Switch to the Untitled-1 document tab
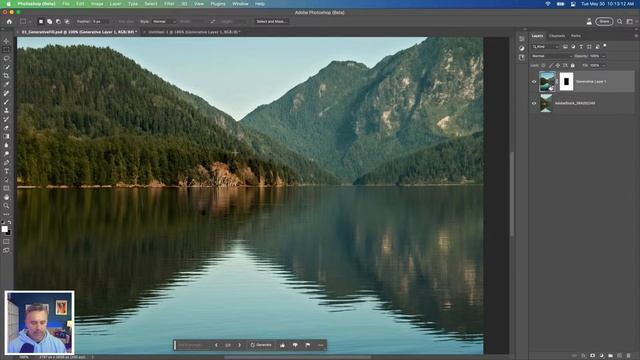 pyautogui.click(x=193, y=32)
